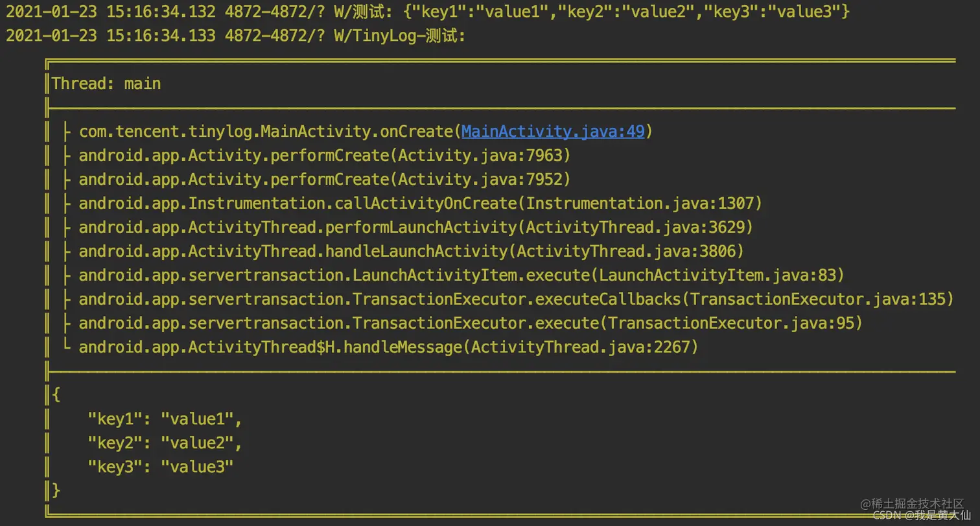
Task: Click the closing brace of the JSON block
Action: 56,490
